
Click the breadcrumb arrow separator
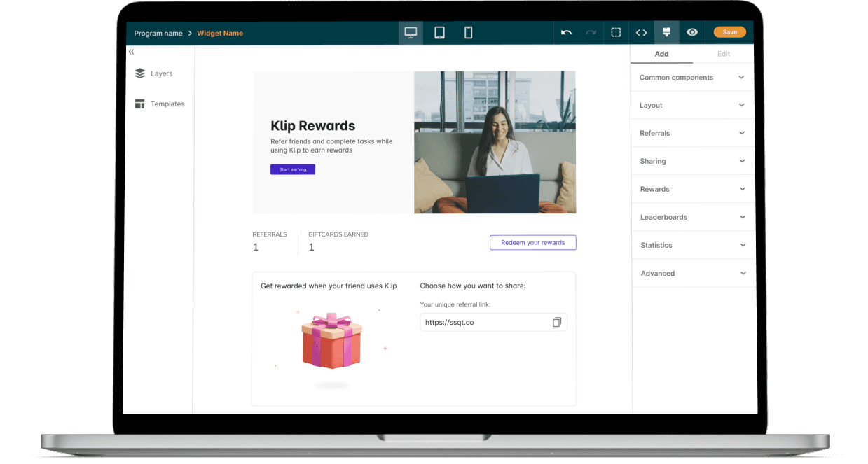click(x=190, y=33)
